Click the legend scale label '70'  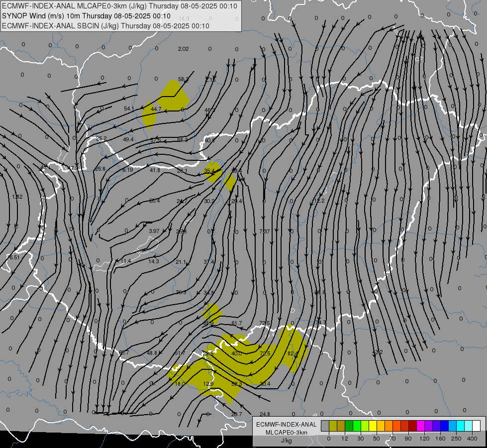[x=392, y=439]
